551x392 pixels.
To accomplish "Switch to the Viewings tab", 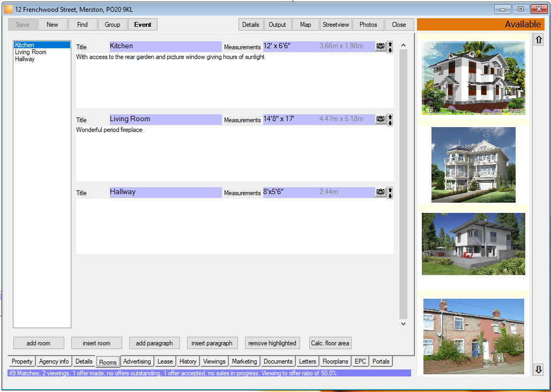I will point(214,361).
